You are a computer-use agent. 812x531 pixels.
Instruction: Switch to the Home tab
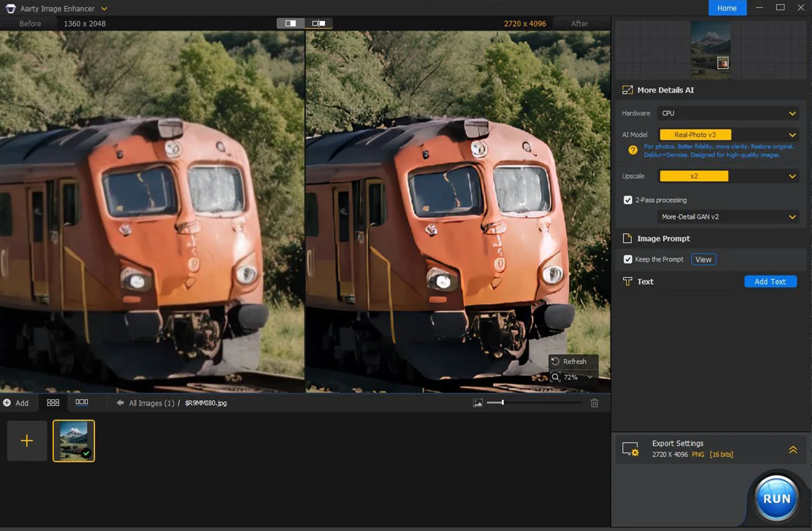click(727, 8)
